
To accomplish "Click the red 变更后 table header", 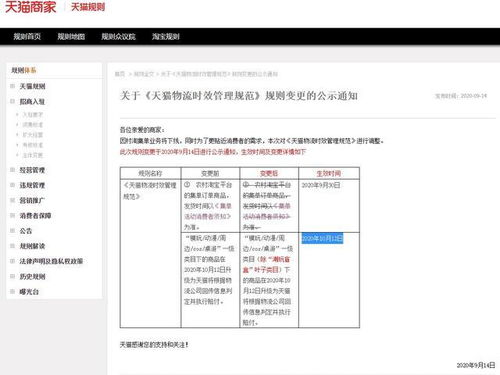I will 269,173.
